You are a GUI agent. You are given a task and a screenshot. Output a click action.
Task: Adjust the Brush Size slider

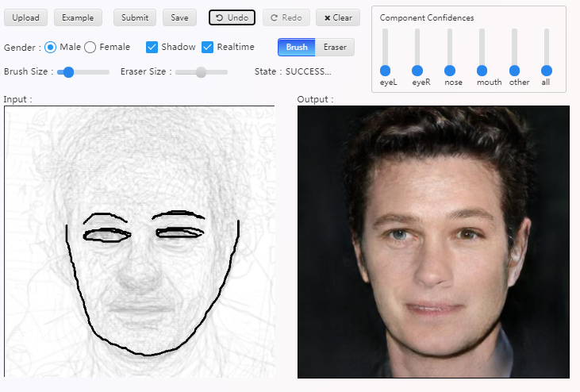pos(83,72)
